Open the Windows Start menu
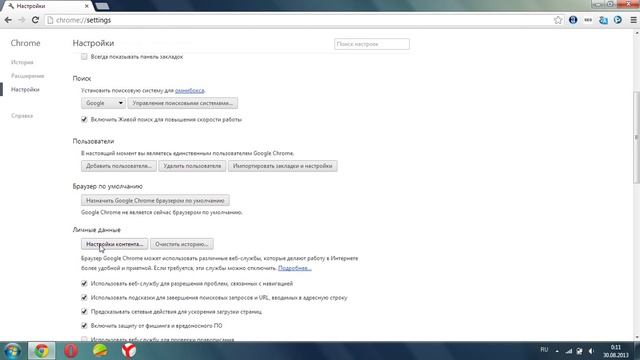The image size is (640, 360). click(x=13, y=351)
